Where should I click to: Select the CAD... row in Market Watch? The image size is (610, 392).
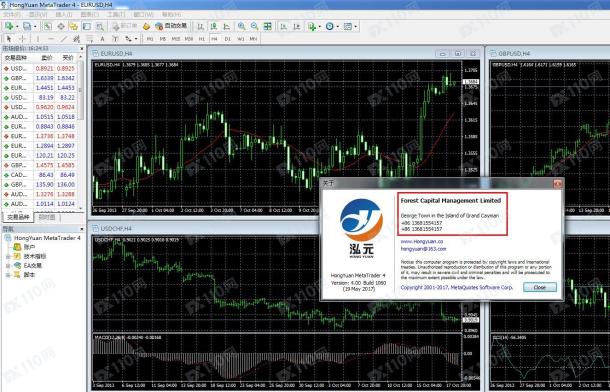pos(39,175)
